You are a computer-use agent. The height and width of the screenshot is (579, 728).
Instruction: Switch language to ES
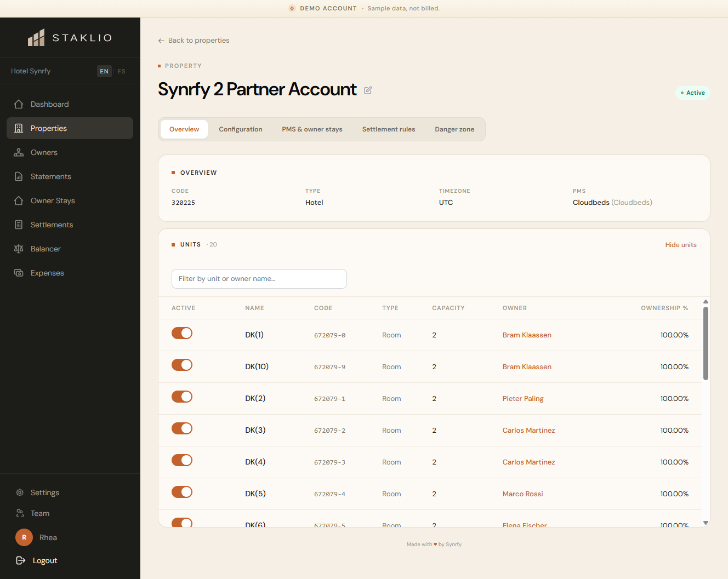tap(122, 71)
